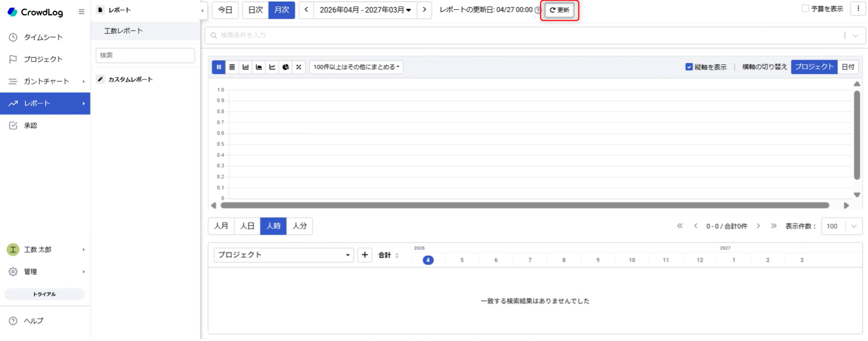The height and width of the screenshot is (341, 868).
Task: Click the chart's horizontal scrollbar
Action: point(525,206)
